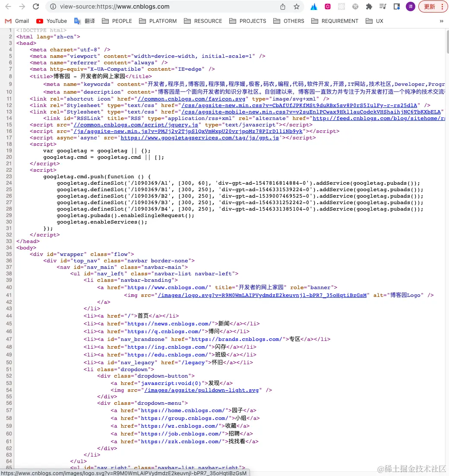
Task: Open the YouTube bookmark
Action: tap(52, 21)
